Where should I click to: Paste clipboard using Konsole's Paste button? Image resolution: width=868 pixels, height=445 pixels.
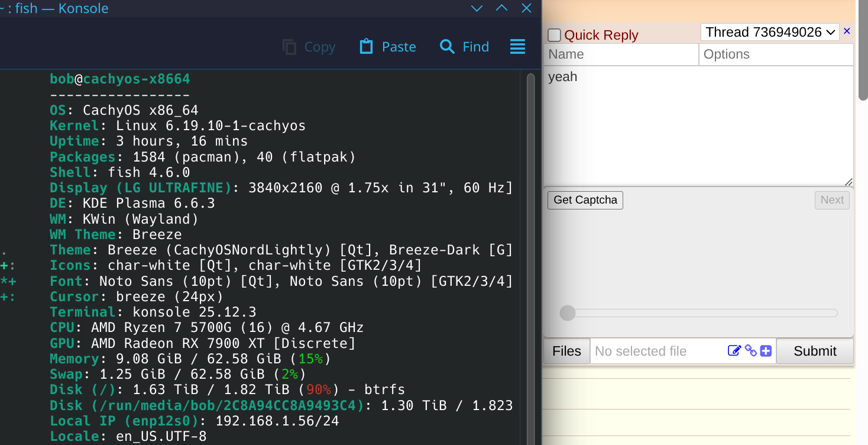coord(388,47)
